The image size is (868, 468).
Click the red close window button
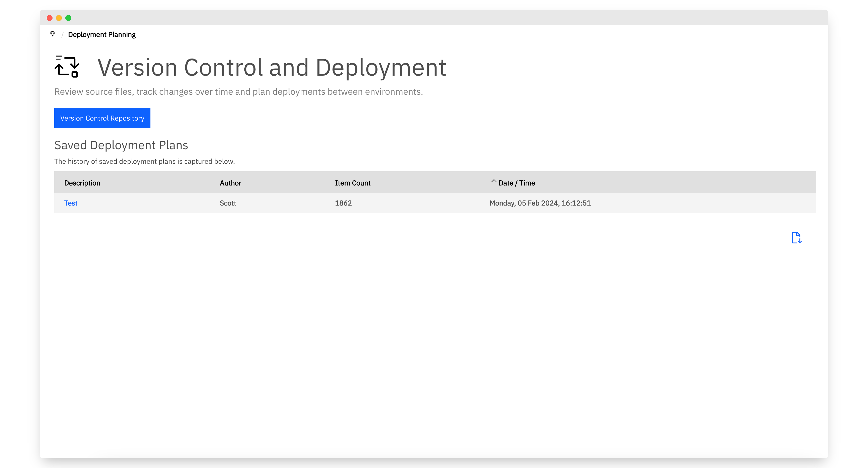coord(49,18)
